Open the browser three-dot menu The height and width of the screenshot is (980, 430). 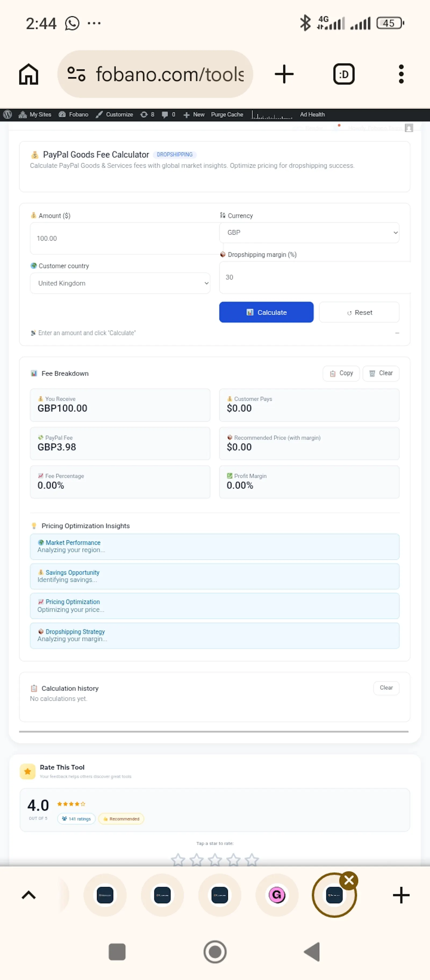point(401,74)
